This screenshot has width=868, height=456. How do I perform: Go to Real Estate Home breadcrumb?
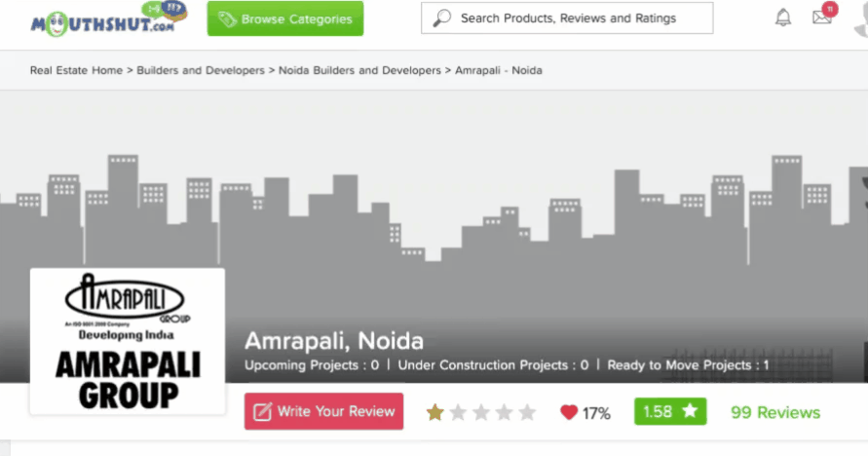click(76, 70)
